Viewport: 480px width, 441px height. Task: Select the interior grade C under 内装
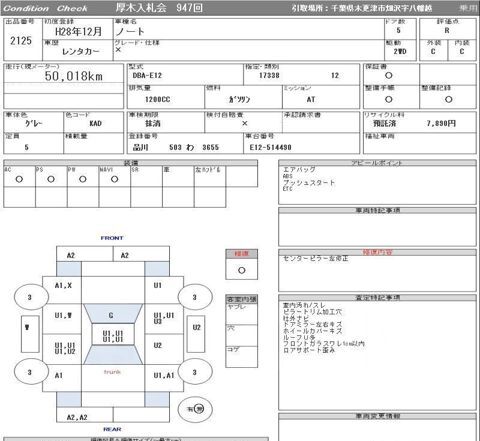click(462, 52)
